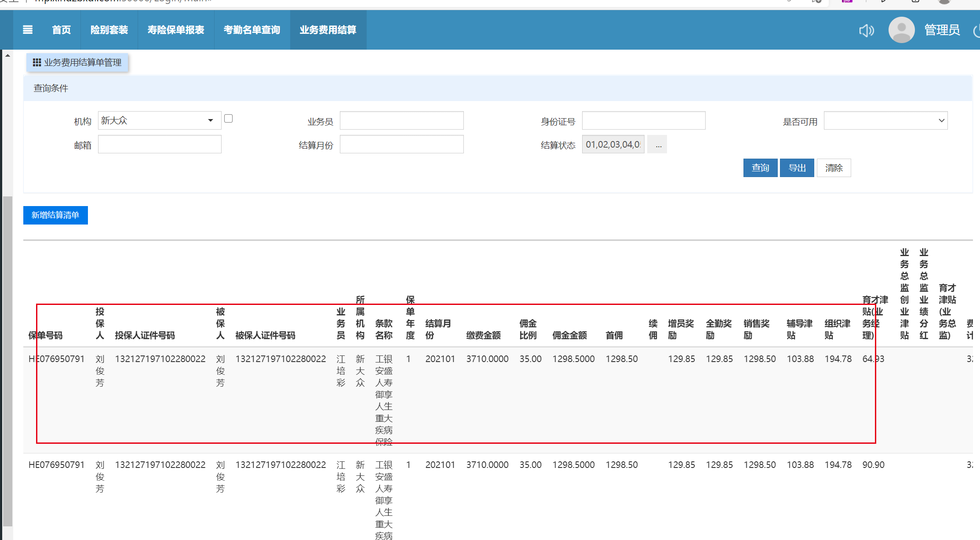Open 考勤名单查询 menu item

(252, 30)
